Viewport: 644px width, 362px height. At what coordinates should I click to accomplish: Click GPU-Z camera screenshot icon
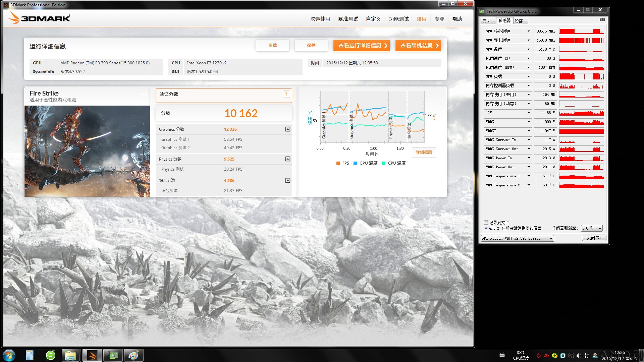tap(602, 20)
